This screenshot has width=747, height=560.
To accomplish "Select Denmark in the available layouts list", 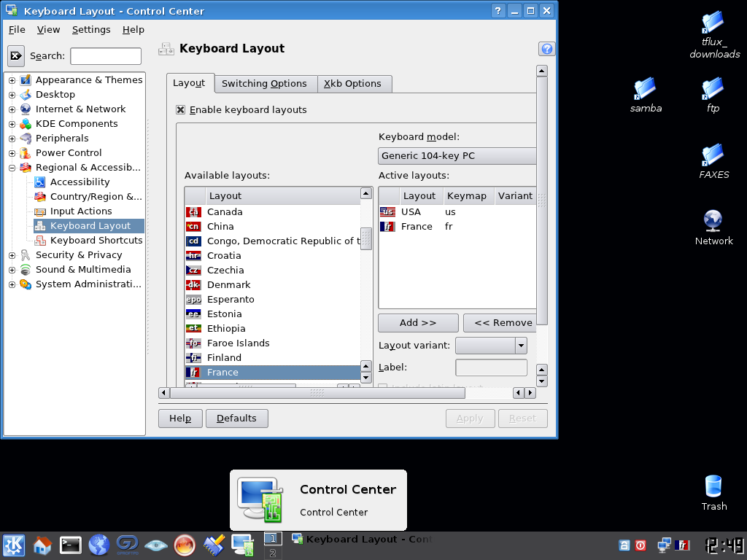I will click(228, 285).
